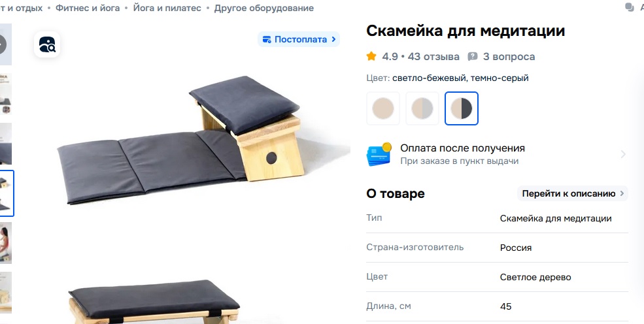Click the orange rating star icon

point(371,56)
